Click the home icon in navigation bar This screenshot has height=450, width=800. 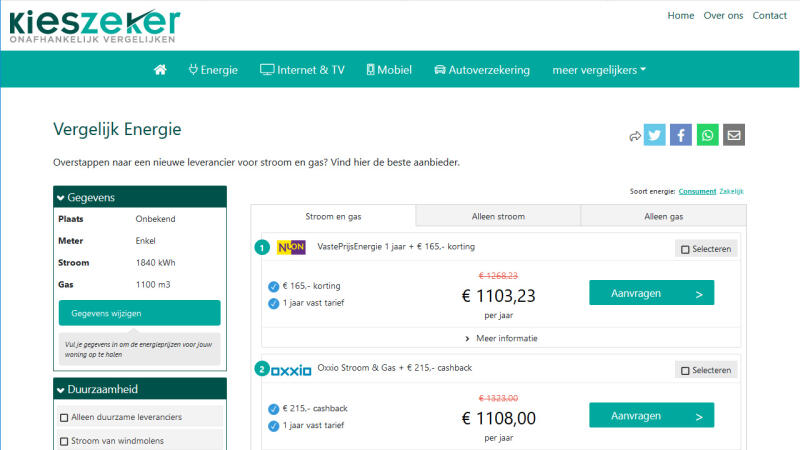160,70
